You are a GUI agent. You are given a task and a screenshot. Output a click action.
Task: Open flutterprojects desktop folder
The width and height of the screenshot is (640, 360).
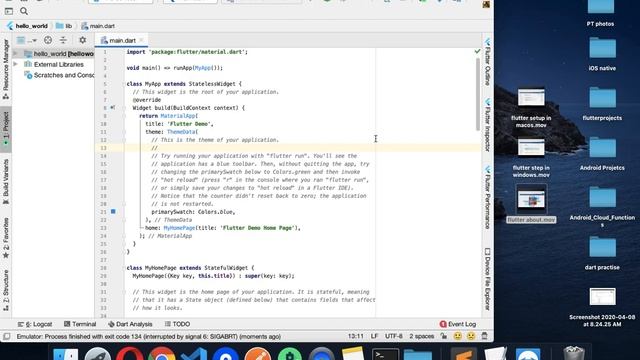coord(602,104)
